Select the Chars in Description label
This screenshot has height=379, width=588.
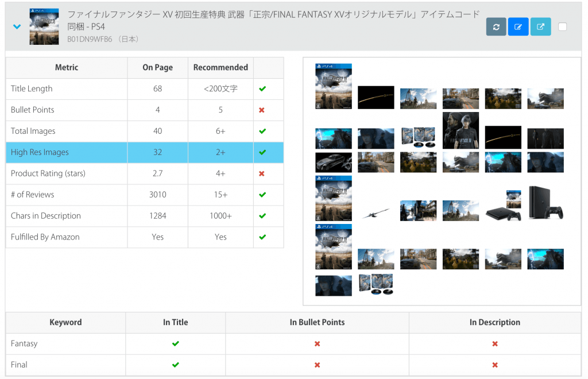click(46, 216)
